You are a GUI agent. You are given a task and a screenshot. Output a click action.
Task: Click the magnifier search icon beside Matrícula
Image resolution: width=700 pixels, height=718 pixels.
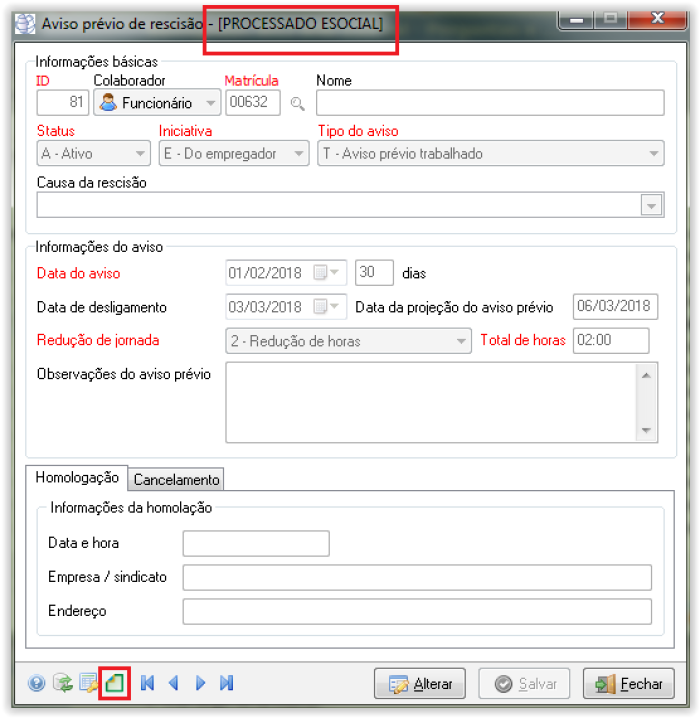tap(297, 103)
